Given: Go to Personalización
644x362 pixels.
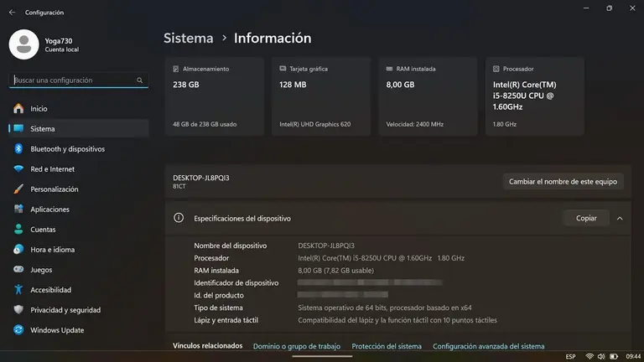Looking at the screenshot, I should tap(79, 189).
